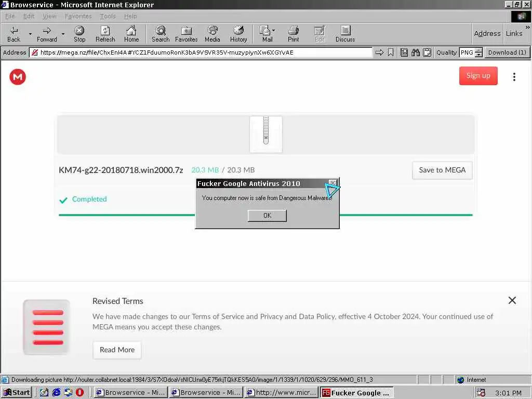The height and width of the screenshot is (399, 532).
Task: Switch to first Browservice taskbar window
Action: click(x=130, y=393)
